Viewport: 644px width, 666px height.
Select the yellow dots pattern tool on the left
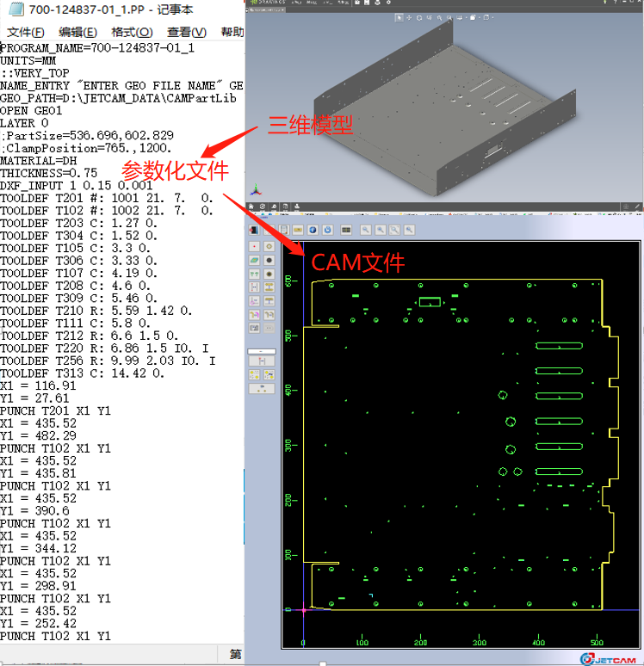pyautogui.click(x=254, y=374)
